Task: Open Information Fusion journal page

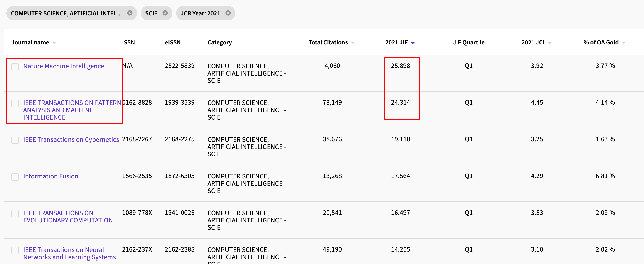Action: pyautogui.click(x=51, y=176)
